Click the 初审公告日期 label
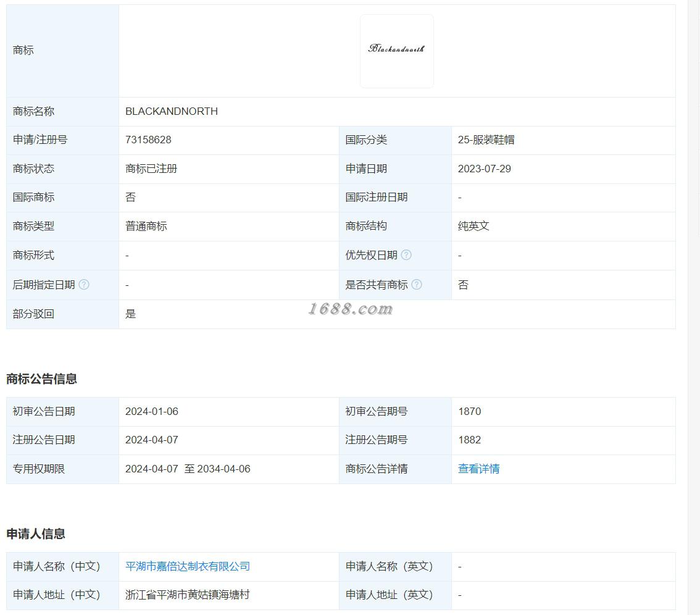Viewport: 700px width, 615px height. tap(44, 411)
